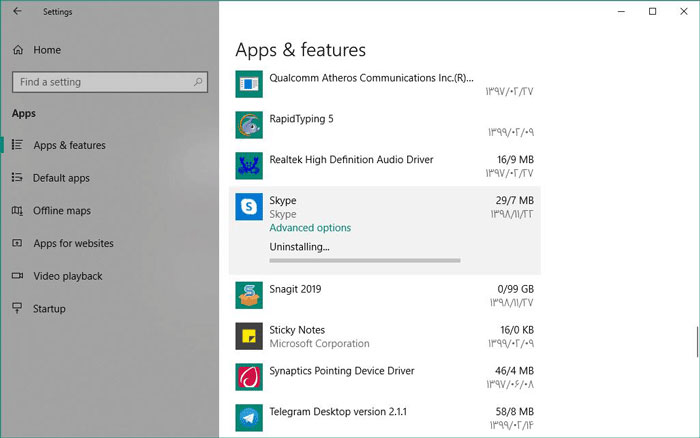
Task: Select the Snagit 2019 entry name
Action: (295, 289)
